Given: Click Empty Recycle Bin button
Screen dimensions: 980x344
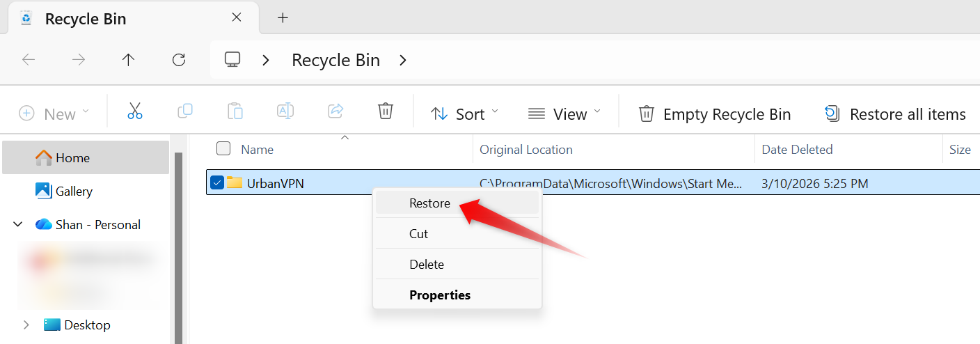Looking at the screenshot, I should click(715, 114).
